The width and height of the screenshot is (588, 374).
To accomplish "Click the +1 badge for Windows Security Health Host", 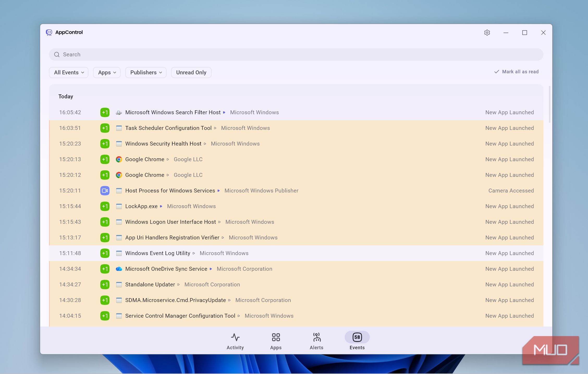I will (105, 144).
